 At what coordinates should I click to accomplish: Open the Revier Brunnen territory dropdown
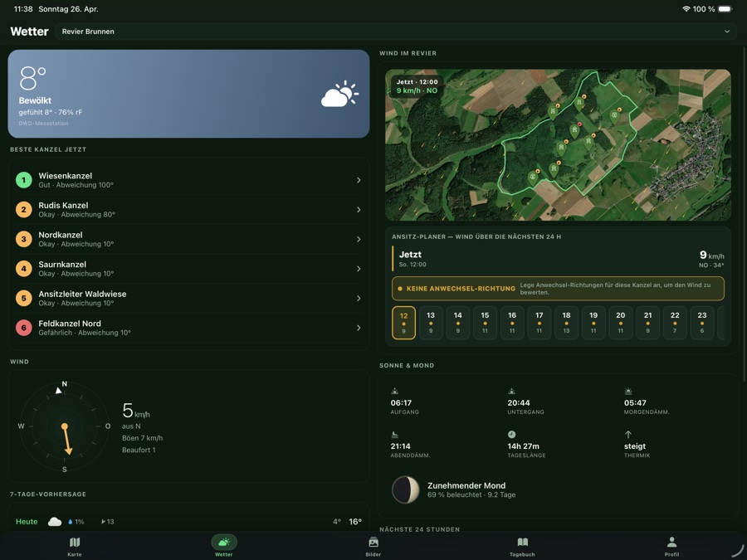pyautogui.click(x=396, y=32)
